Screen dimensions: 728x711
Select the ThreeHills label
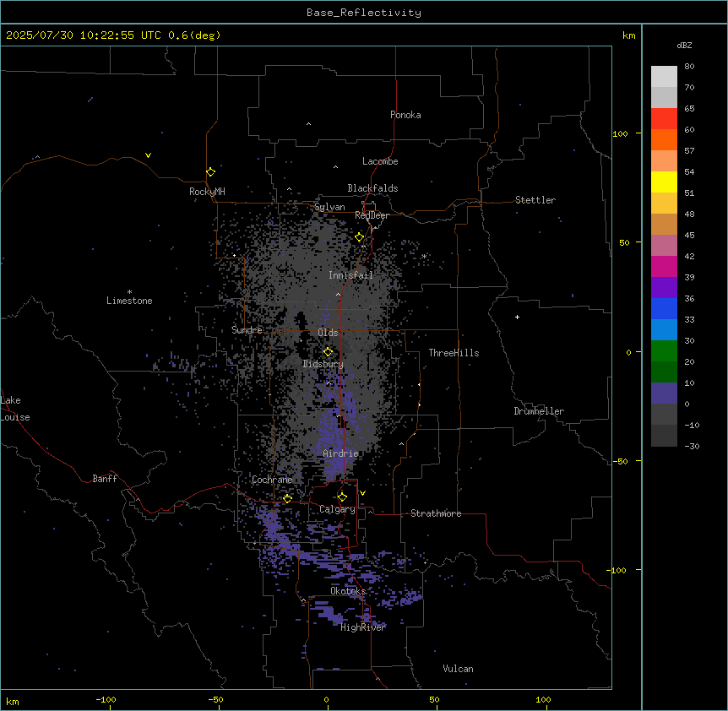(454, 353)
